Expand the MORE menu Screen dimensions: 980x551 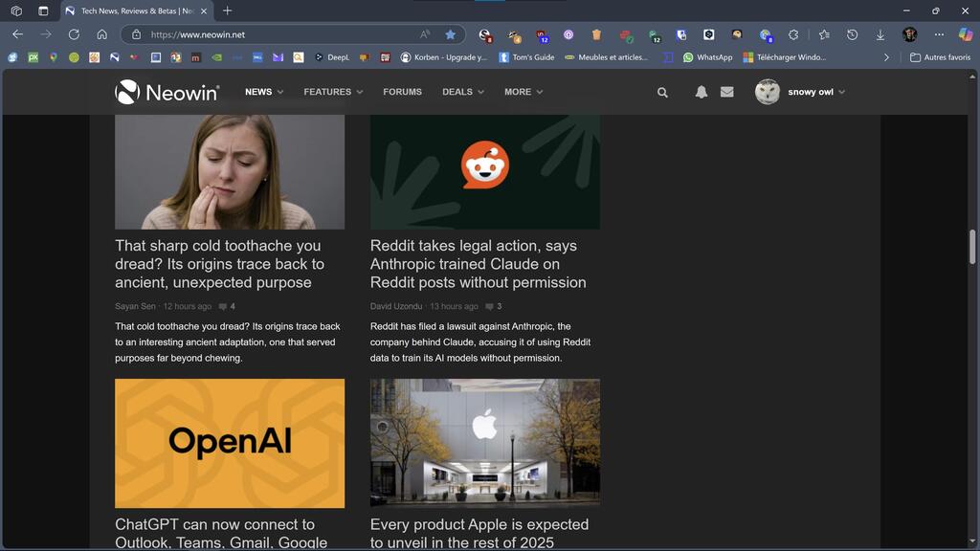click(523, 92)
